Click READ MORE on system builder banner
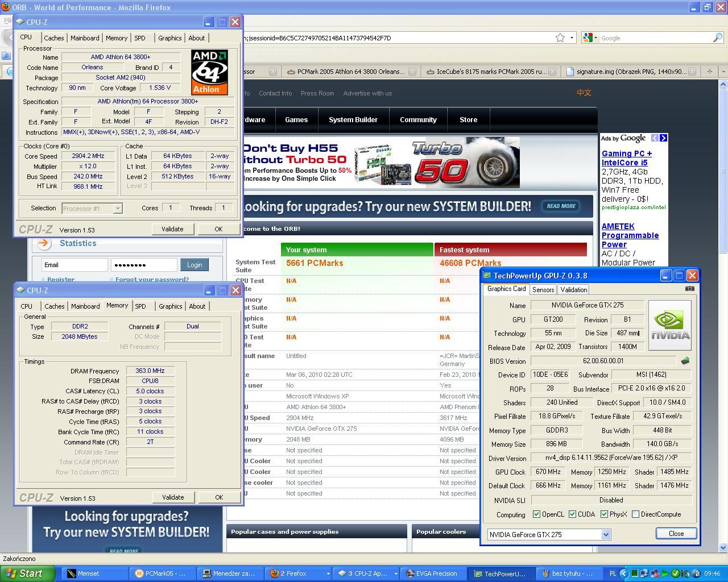This screenshot has width=728, height=582. 561,206
